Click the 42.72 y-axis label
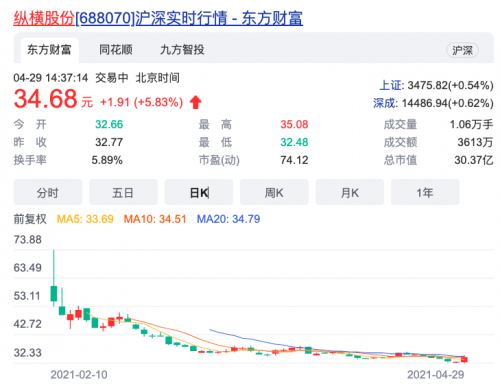500x384 pixels. click(x=28, y=324)
